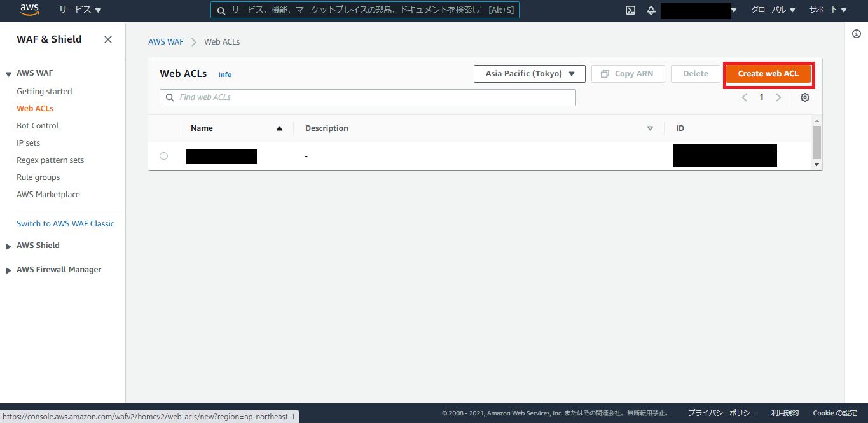This screenshot has height=423, width=868.
Task: Sort by Name column ascending arrow
Action: pos(279,128)
